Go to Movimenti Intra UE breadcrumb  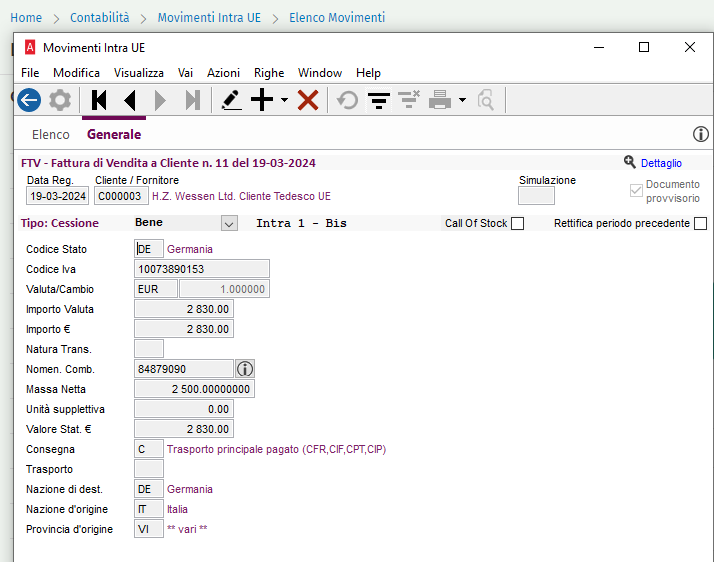click(x=209, y=18)
